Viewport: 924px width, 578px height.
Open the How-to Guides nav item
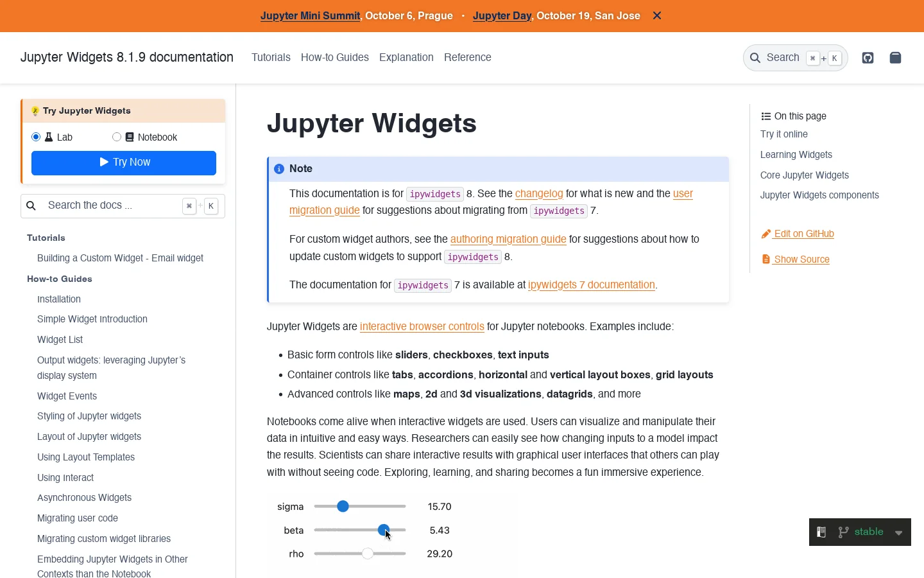335,57
